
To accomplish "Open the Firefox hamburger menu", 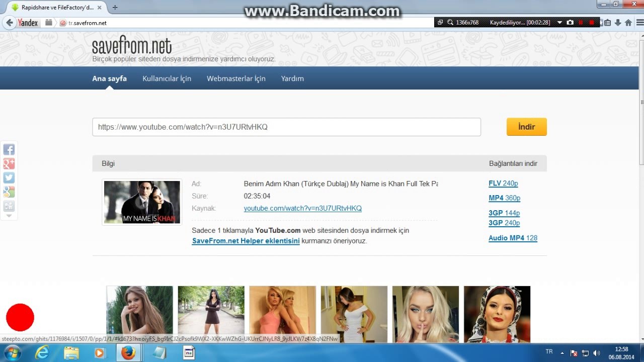I will coord(639,23).
